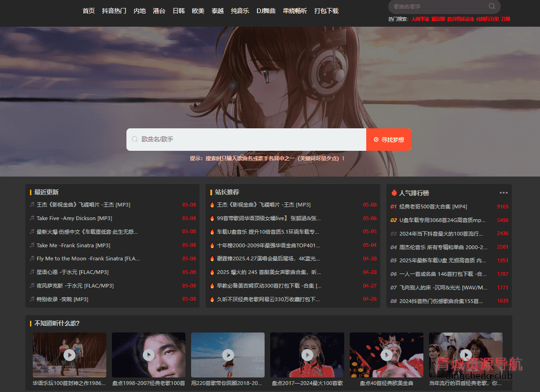Click the target icon on 寻找梦想 button
The image size is (540, 392).
(x=376, y=140)
